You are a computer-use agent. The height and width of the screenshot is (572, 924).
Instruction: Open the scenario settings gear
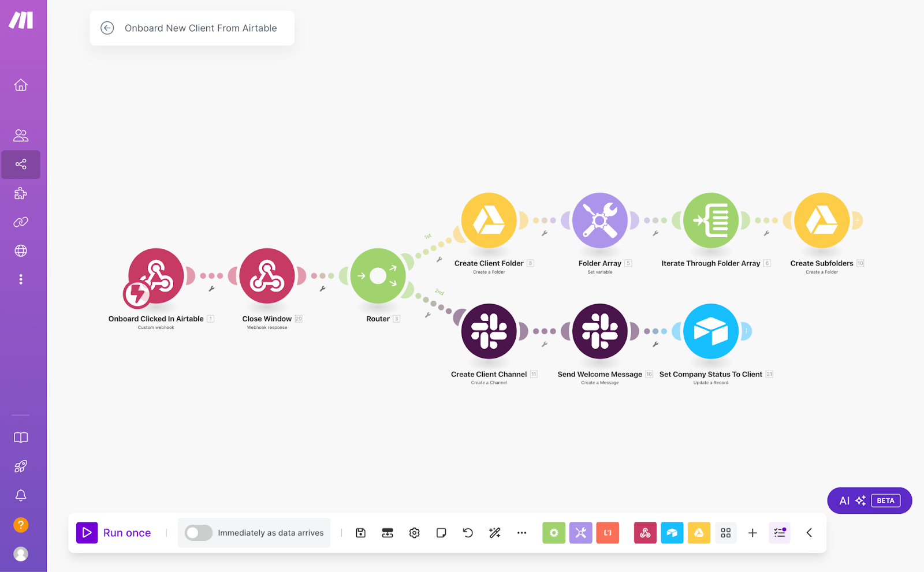pos(414,533)
